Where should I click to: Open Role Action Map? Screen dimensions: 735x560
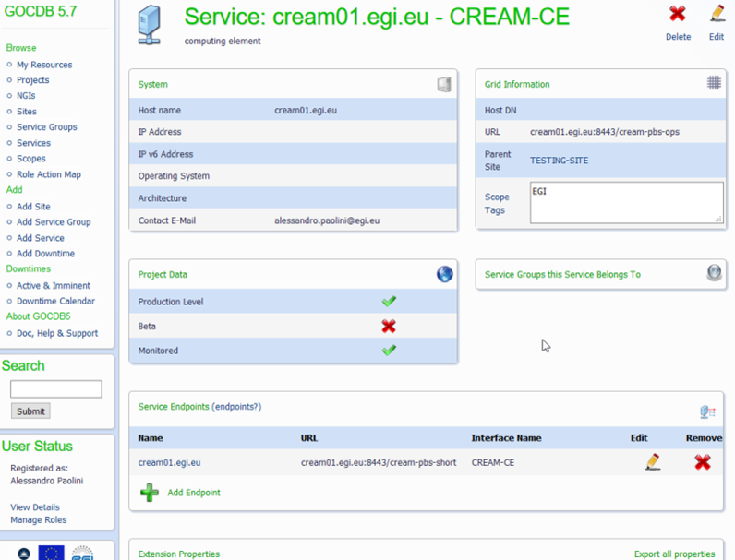[49, 174]
